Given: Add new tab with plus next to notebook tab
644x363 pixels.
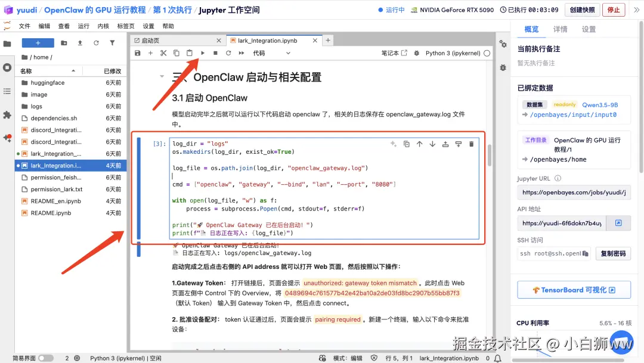Looking at the screenshot, I should pos(328,41).
